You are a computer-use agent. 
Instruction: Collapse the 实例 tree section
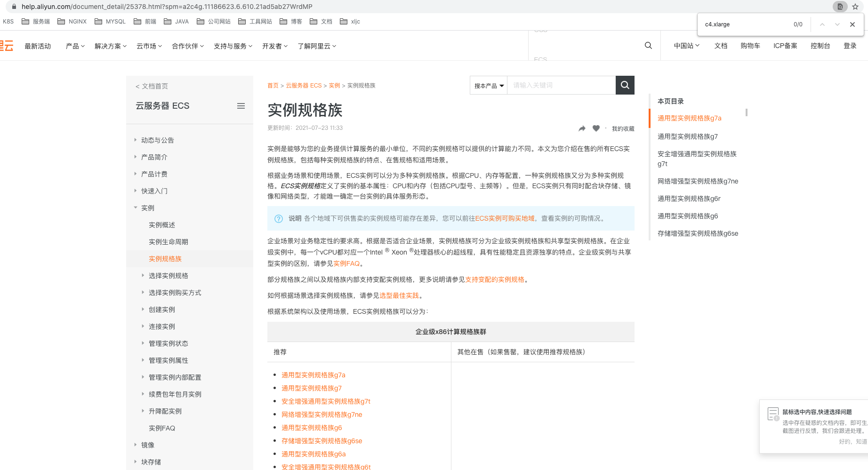[136, 207]
